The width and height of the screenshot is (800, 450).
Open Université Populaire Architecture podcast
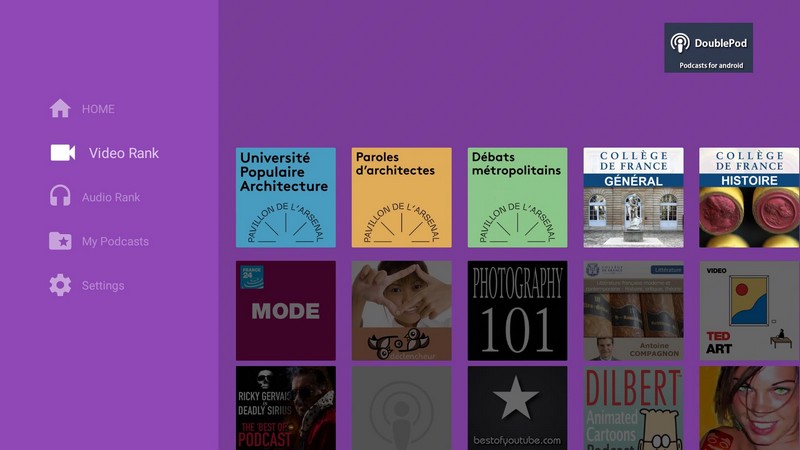pos(286,197)
